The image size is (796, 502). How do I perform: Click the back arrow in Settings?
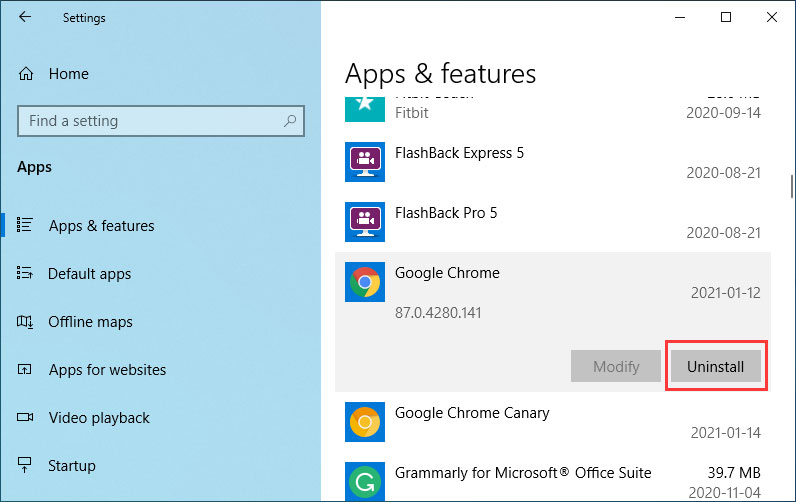(24, 17)
